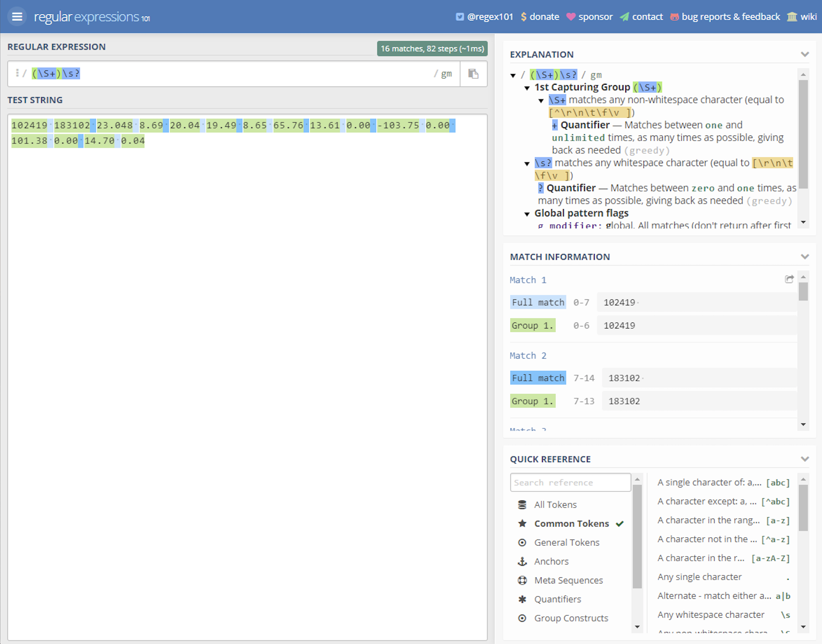822x644 pixels.
Task: Click the Quantifiers asterisk icon
Action: [522, 600]
